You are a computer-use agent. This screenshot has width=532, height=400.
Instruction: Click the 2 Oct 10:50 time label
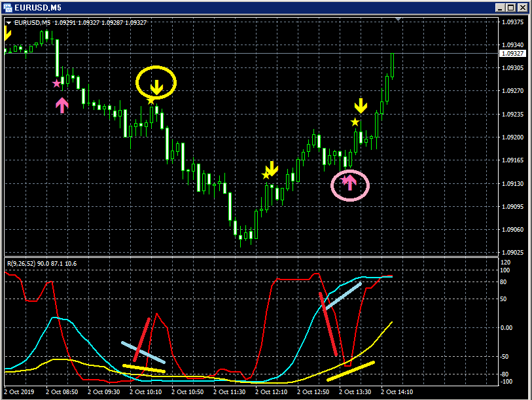point(187,392)
